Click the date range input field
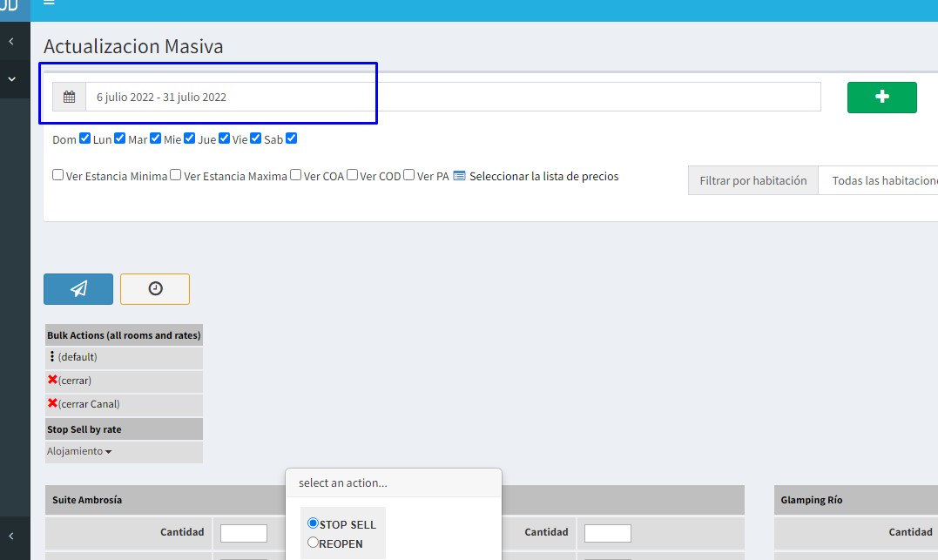 coord(453,97)
